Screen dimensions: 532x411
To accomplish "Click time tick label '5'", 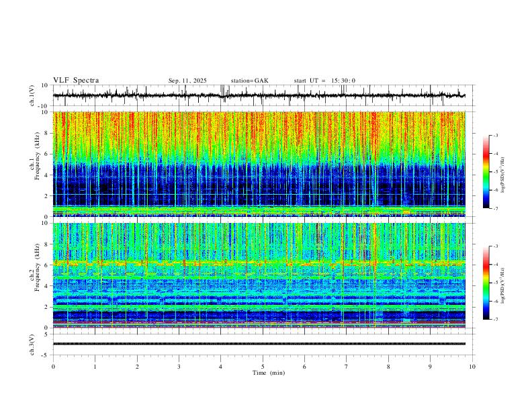I will click(263, 367).
